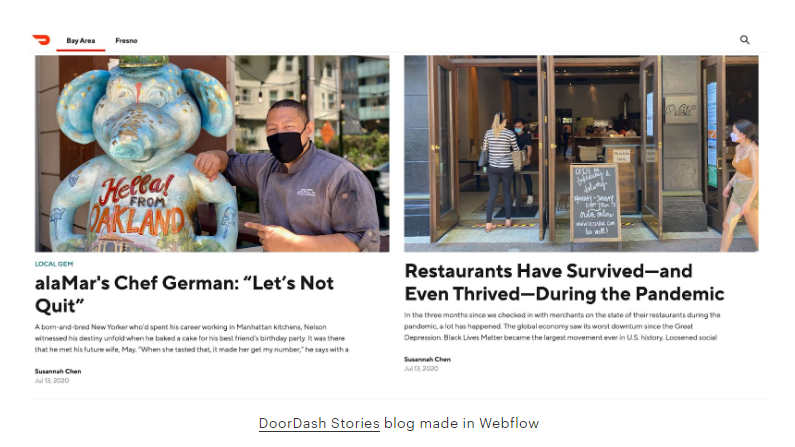This screenshot has height=447, width=795.
Task: Click the pandemic article excerpt text
Action: tap(562, 326)
